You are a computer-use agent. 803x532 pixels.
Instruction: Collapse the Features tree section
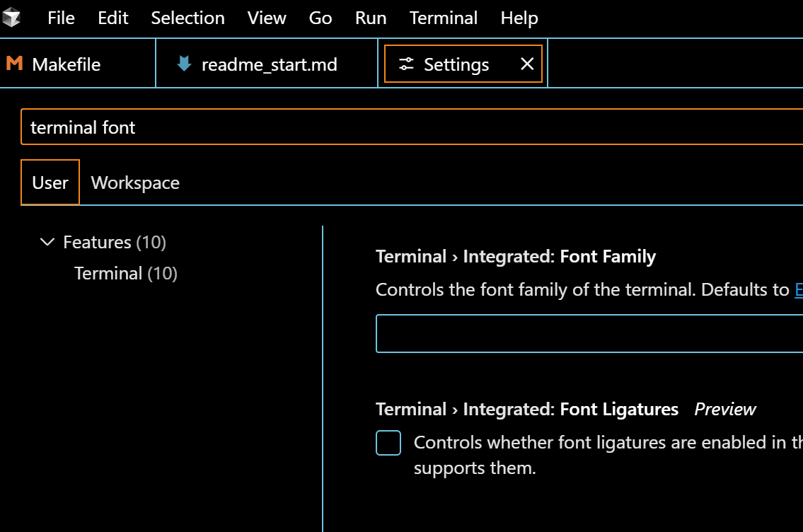(47, 242)
